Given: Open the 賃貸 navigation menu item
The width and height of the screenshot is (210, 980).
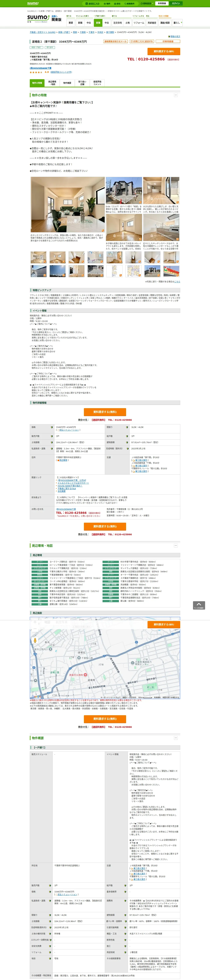Looking at the screenshot, I should 71,23.
